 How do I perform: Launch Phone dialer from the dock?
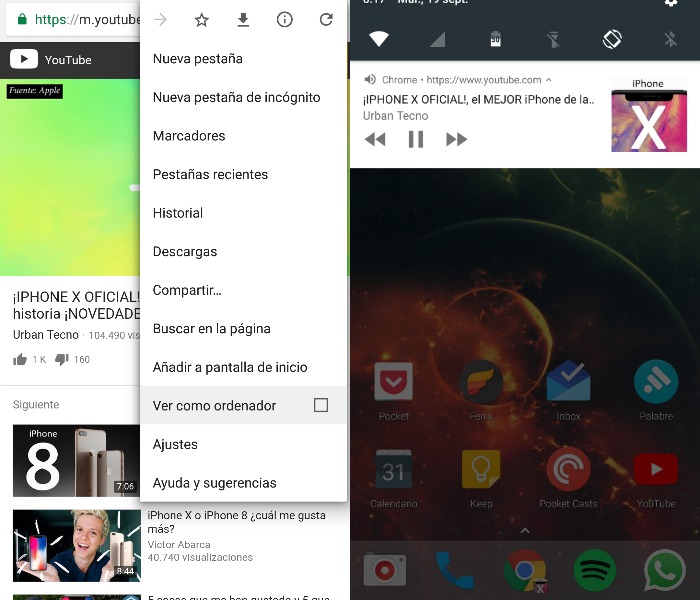(454, 570)
